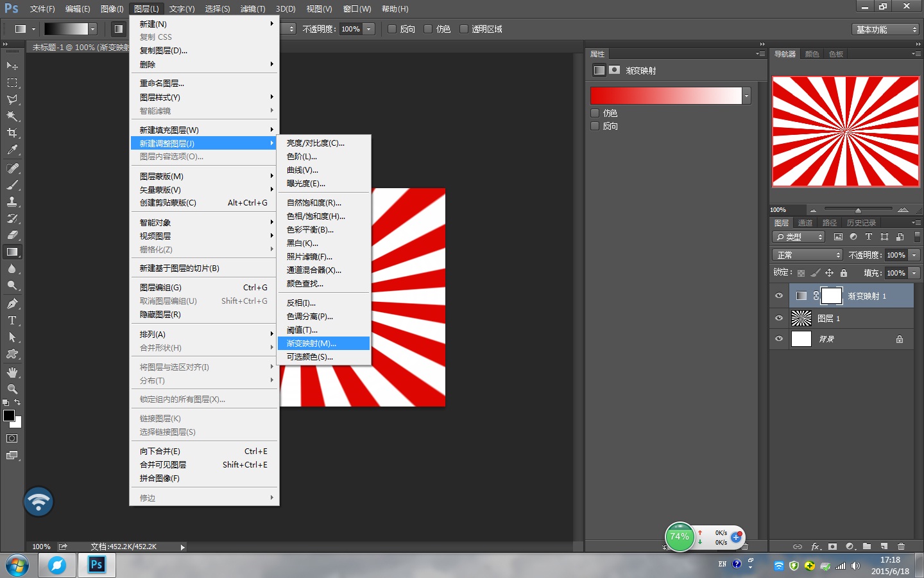The width and height of the screenshot is (924, 578).
Task: Switch to the 通道 tab
Action: point(805,223)
